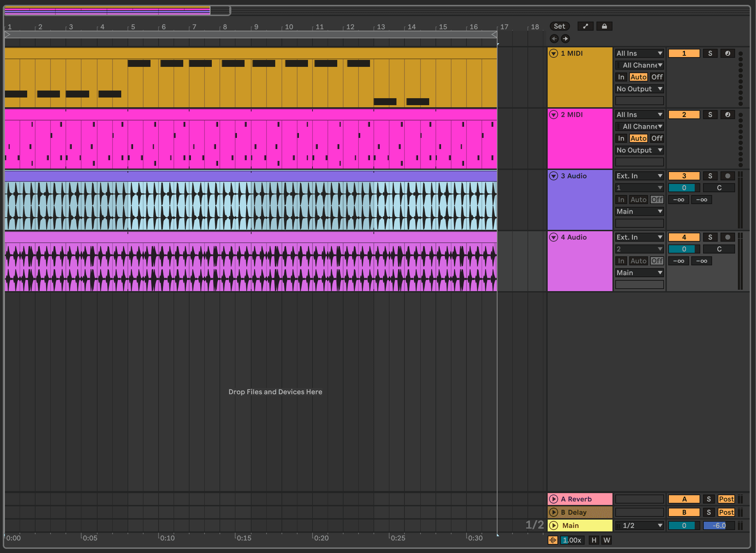Fold the 2 MIDI track with its triangle
This screenshot has height=553, width=756.
(554, 115)
